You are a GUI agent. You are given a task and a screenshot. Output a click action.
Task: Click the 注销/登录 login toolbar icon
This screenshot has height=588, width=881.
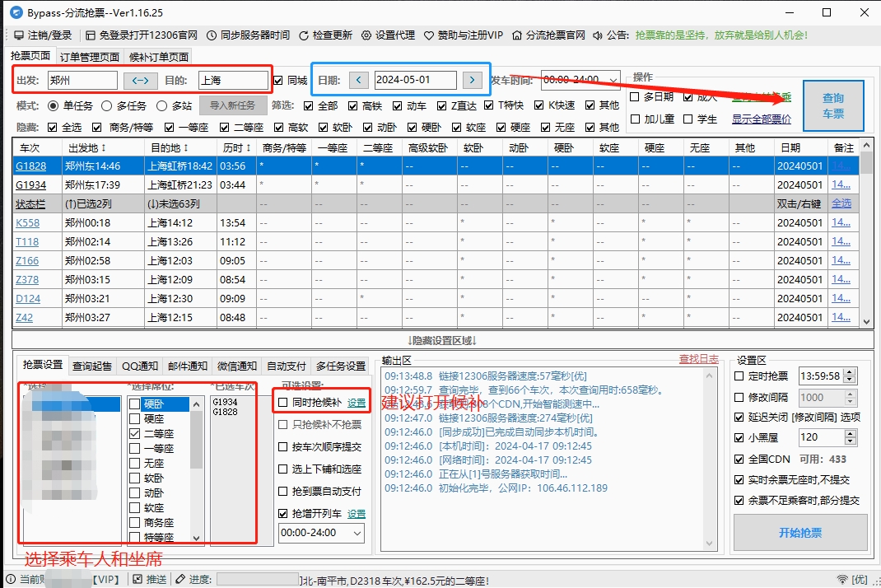click(x=19, y=35)
